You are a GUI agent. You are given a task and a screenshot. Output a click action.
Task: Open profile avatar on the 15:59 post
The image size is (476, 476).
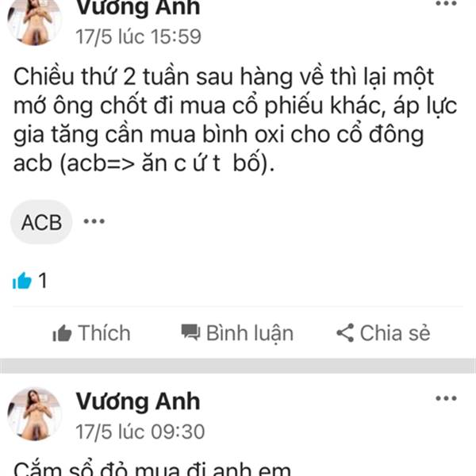34,21
